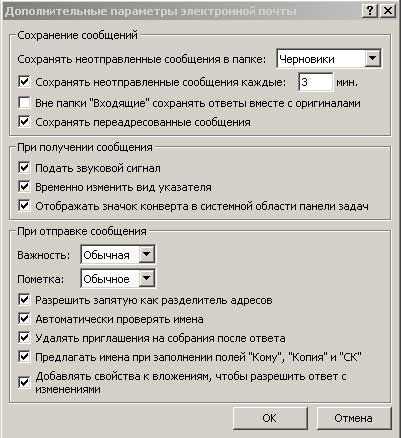This screenshot has width=401, height=438.
Task: Disable 'Подать звуковой сигнал' checkbox
Action: coord(24,168)
